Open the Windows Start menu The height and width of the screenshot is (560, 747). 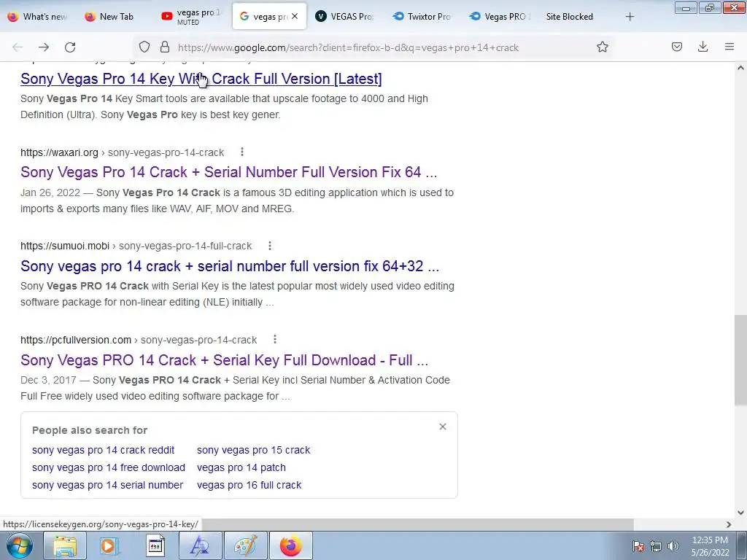(20, 545)
